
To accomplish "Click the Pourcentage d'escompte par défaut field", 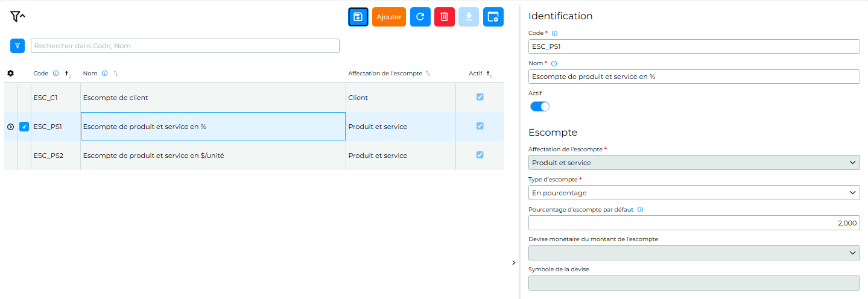I will pyautogui.click(x=694, y=223).
